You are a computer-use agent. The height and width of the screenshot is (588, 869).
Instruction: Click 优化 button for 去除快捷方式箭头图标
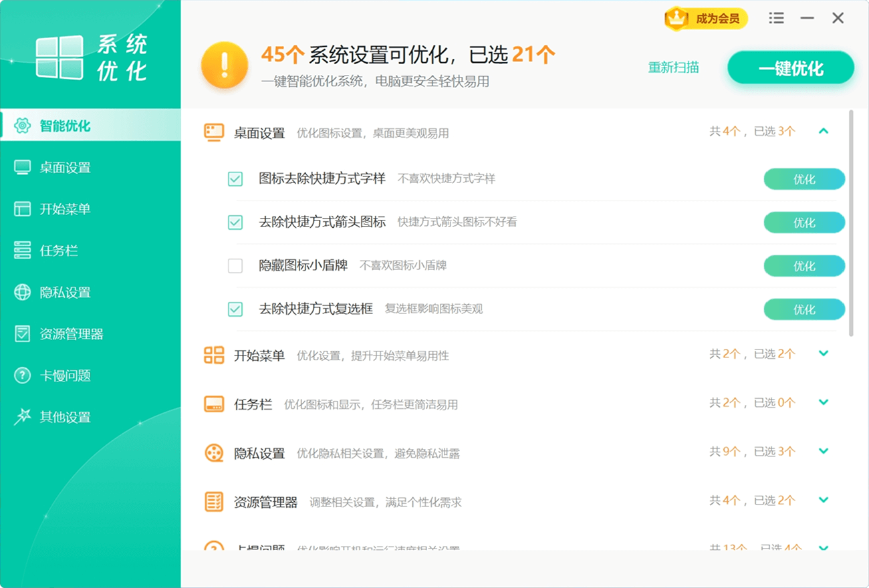tap(804, 223)
